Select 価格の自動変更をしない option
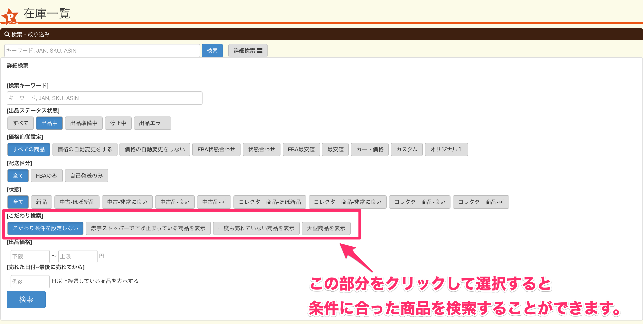Screen dimensions: 644x324 pyautogui.click(x=155, y=149)
